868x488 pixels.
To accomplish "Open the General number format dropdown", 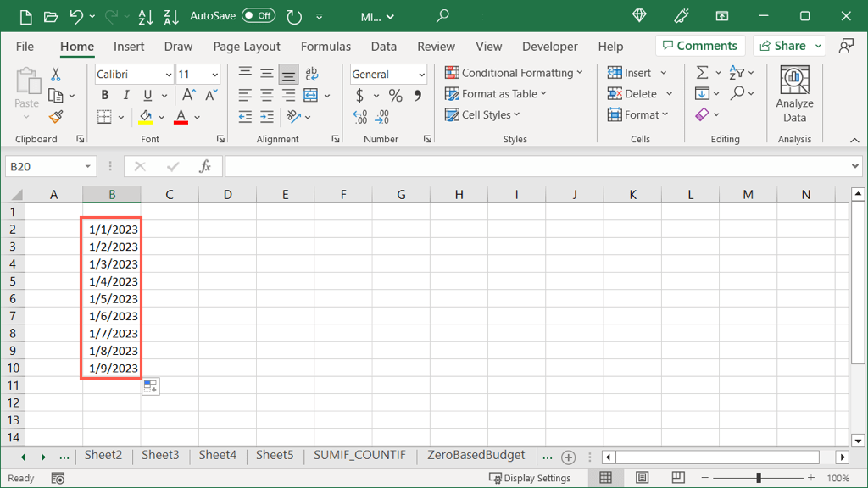I will pyautogui.click(x=421, y=75).
